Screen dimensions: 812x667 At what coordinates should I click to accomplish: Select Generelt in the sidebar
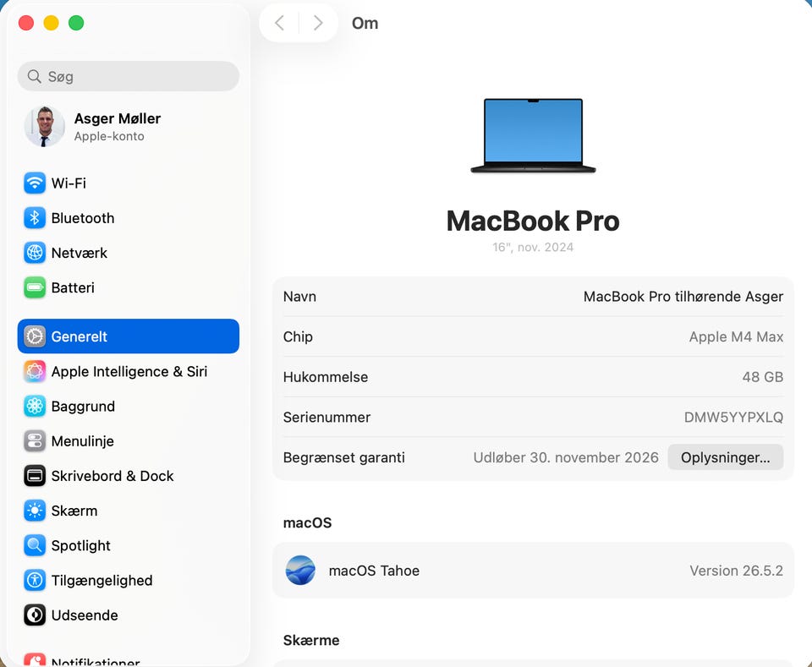[x=129, y=336]
